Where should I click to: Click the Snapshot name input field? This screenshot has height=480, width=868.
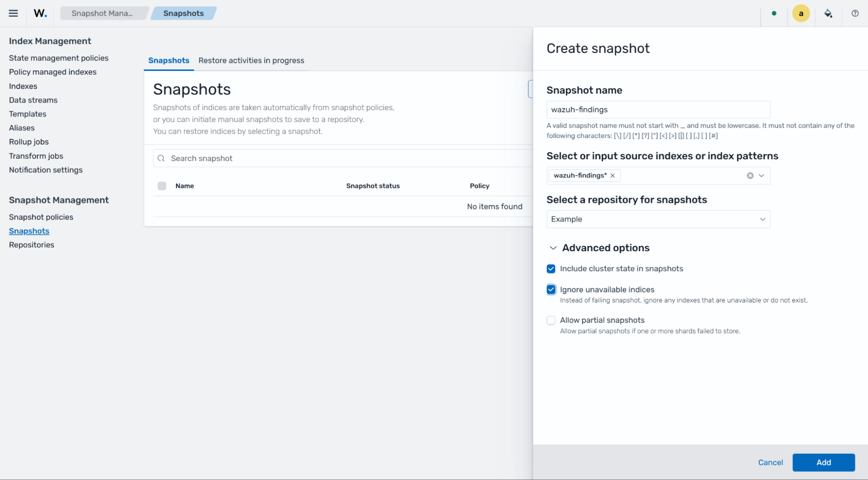658,110
